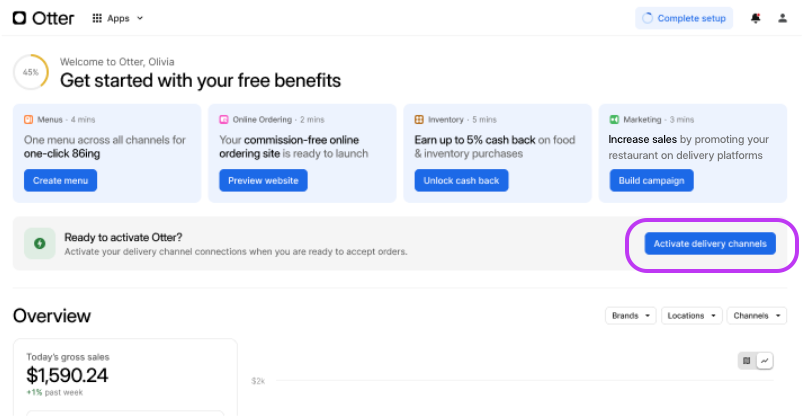Click the Marketing card icon
The image size is (811, 417).
[614, 119]
